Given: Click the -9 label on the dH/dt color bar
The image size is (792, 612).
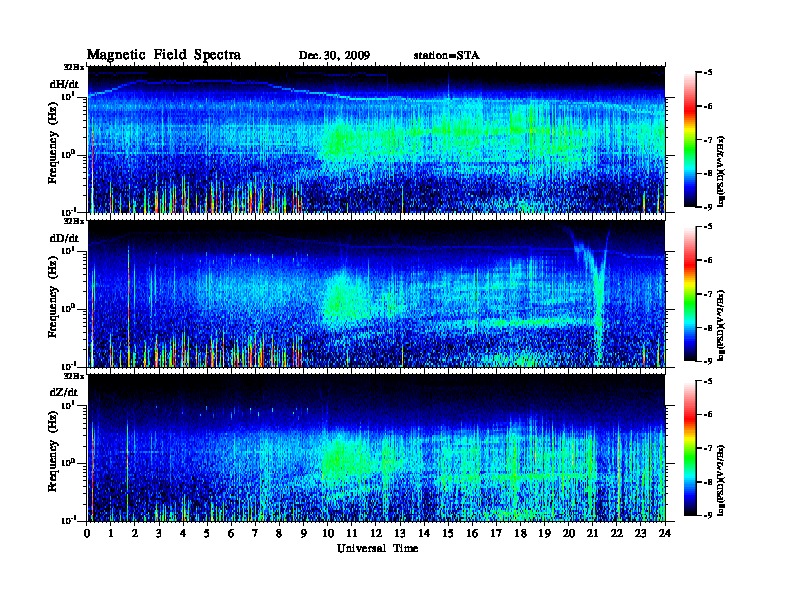Looking at the screenshot, I should tap(707, 207).
